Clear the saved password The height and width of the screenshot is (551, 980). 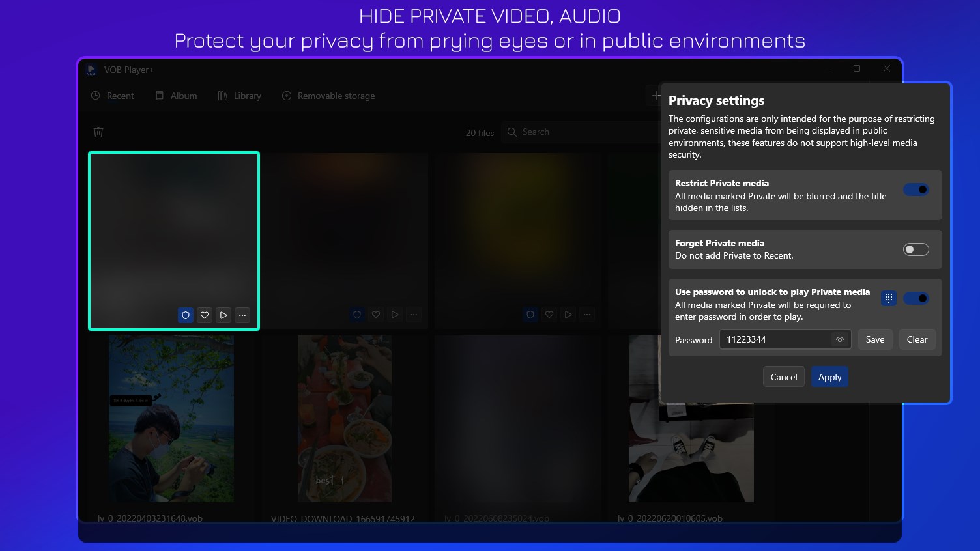pyautogui.click(x=917, y=339)
